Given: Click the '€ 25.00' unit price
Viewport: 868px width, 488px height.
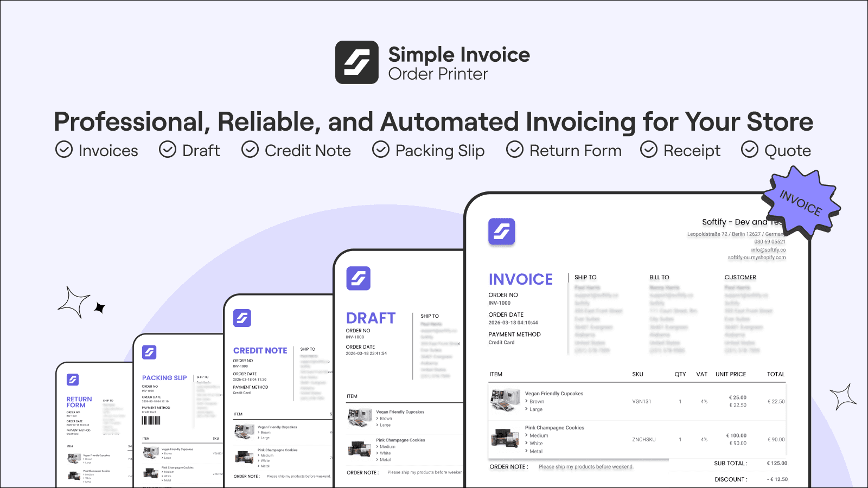Looking at the screenshot, I should coord(738,397).
